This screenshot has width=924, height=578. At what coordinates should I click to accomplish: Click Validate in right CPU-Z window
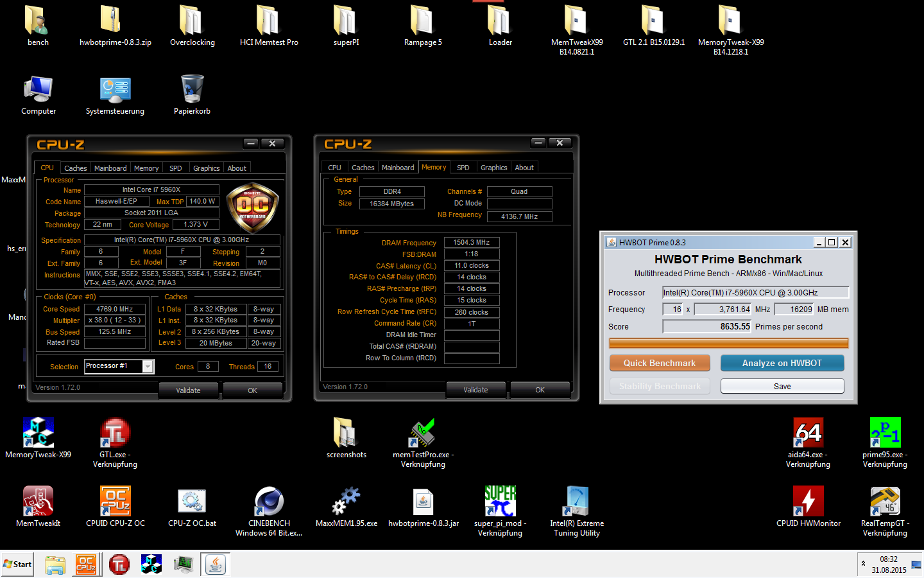475,390
